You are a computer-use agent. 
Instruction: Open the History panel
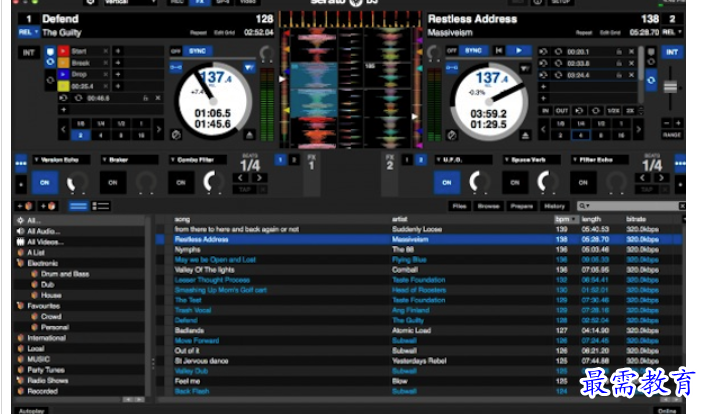click(x=554, y=206)
